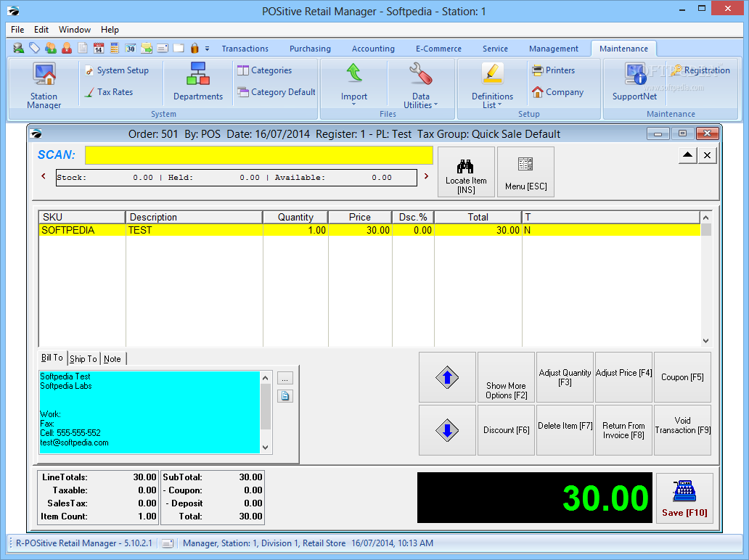Click Adjust Price [F4]
The image size is (749, 560).
click(623, 377)
